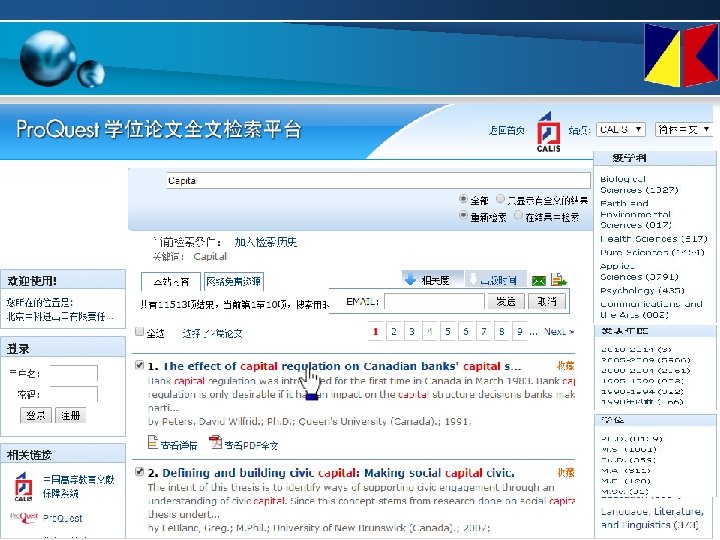Filter by Psychology subject
The width and height of the screenshot is (720, 540).
click(642, 291)
